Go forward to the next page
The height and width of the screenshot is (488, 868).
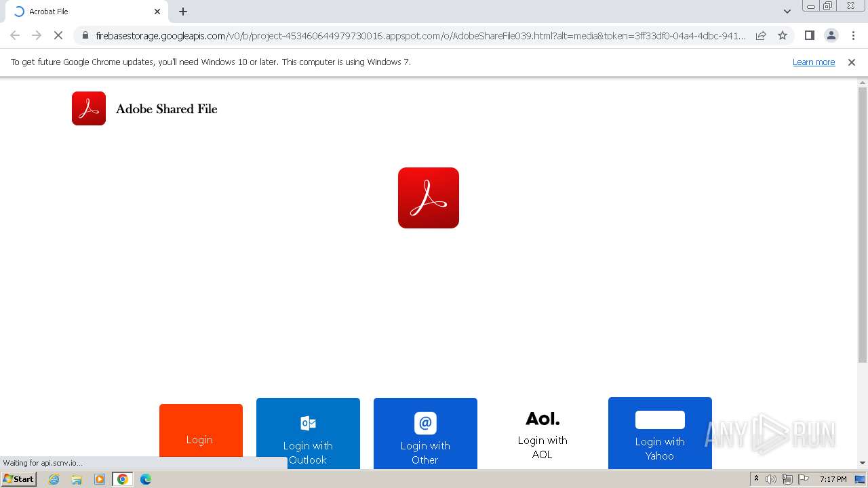pos(37,35)
